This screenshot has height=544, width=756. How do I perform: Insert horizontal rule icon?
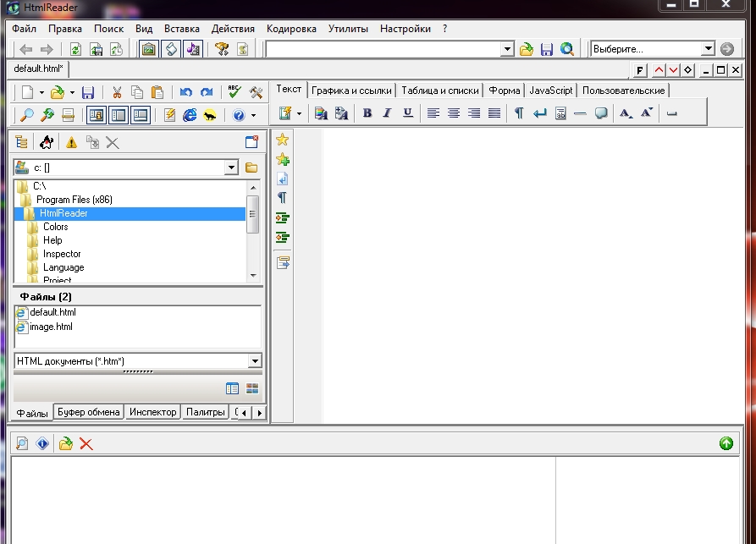[580, 113]
